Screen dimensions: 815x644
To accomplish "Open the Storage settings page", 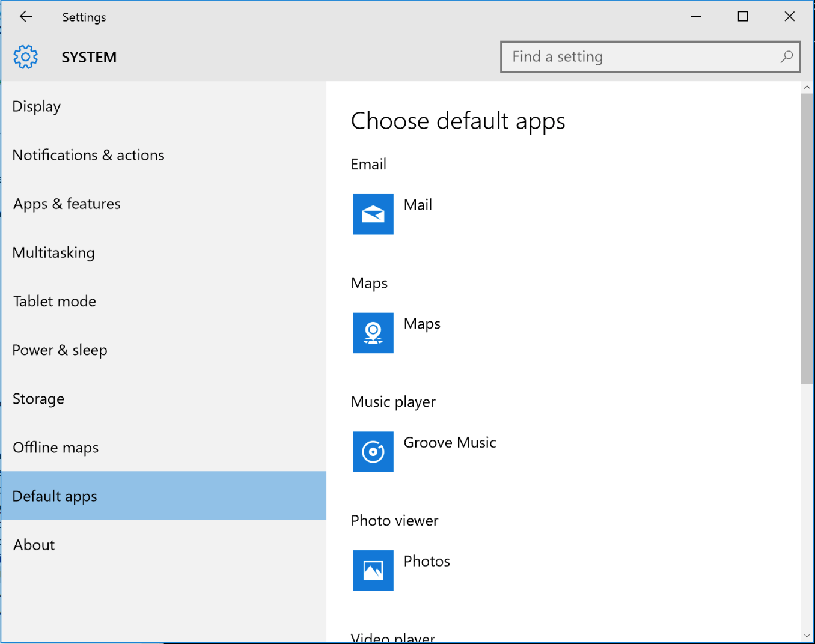I will 38,398.
